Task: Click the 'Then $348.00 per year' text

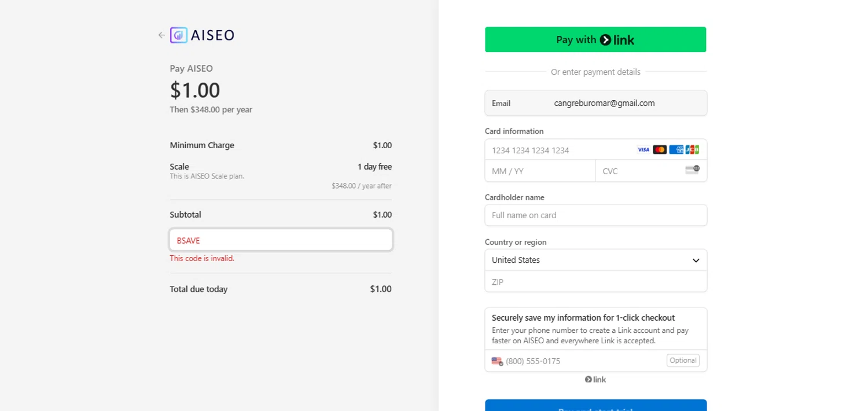Action: tap(211, 110)
